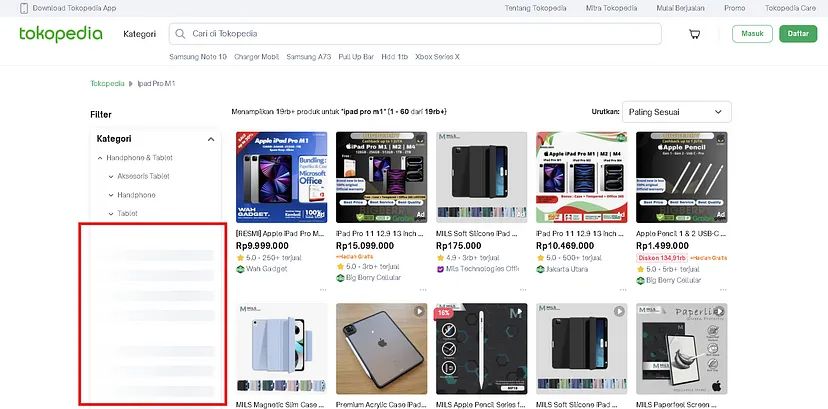Open Apple Pencil 1 & 2 USB-C image

[x=682, y=177]
